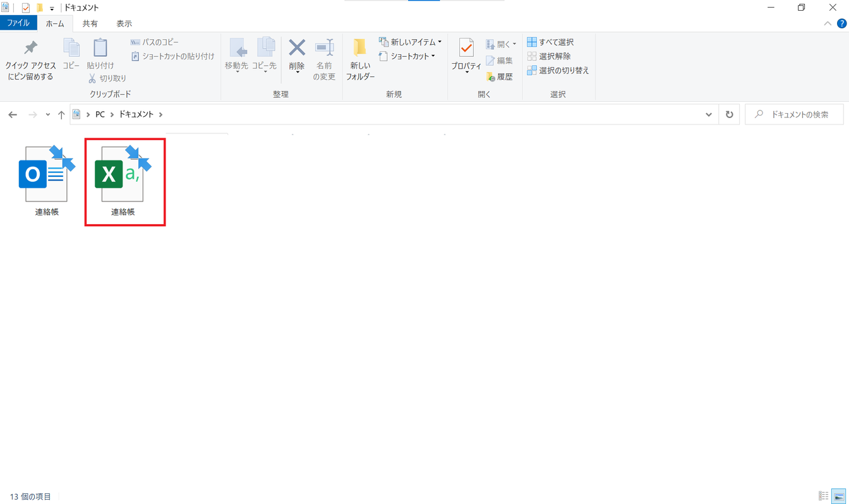The width and height of the screenshot is (849, 504).
Task: Expand the recent locations chevron
Action: (48, 114)
